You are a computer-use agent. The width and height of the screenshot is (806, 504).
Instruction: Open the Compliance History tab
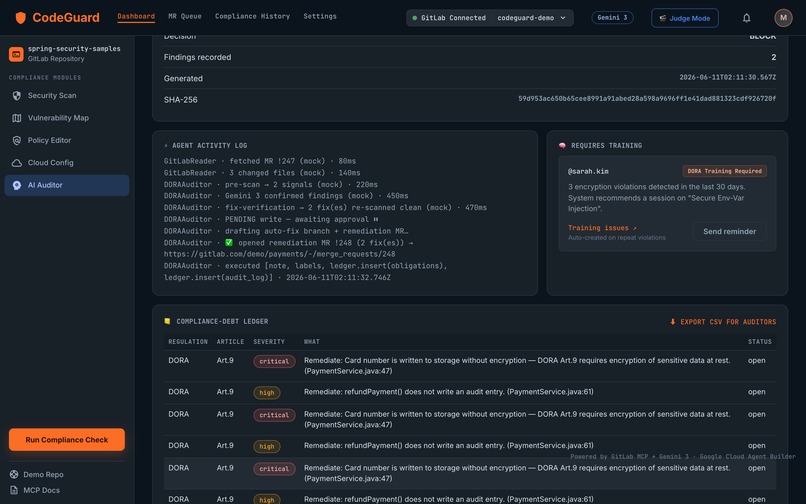click(x=252, y=16)
